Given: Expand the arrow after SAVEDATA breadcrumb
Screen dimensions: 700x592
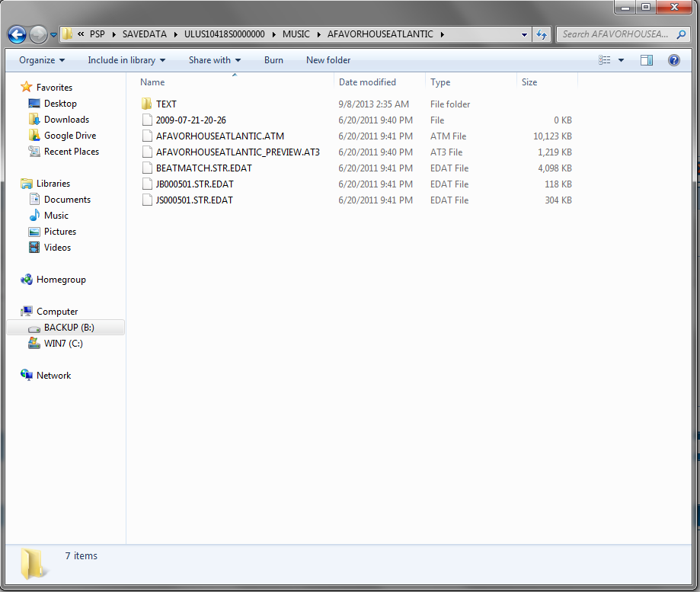Looking at the screenshot, I should click(176, 34).
